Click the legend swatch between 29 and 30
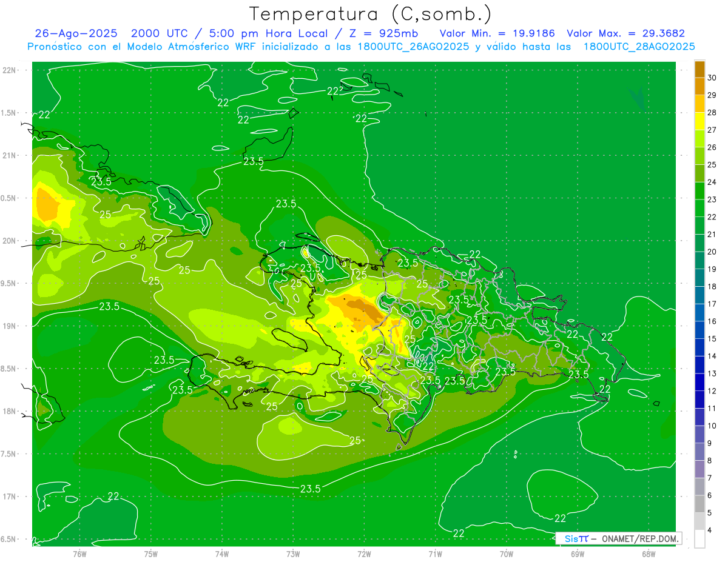 tap(699, 86)
